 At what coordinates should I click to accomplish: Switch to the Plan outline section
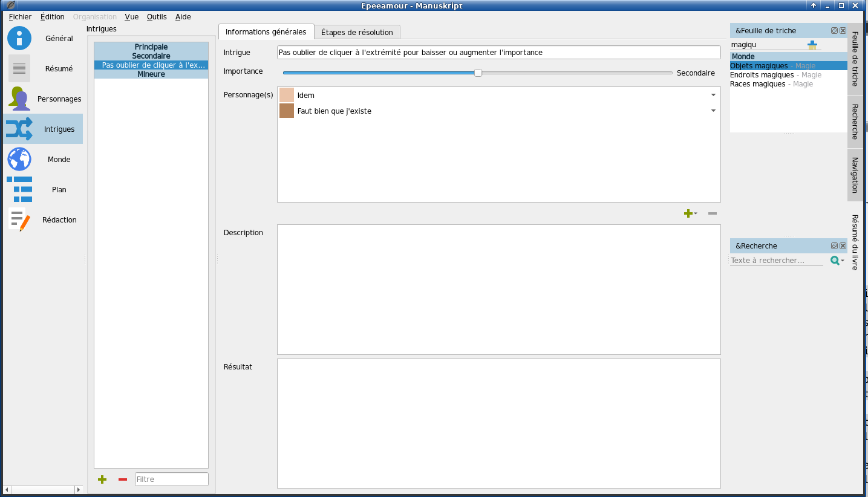(43, 189)
